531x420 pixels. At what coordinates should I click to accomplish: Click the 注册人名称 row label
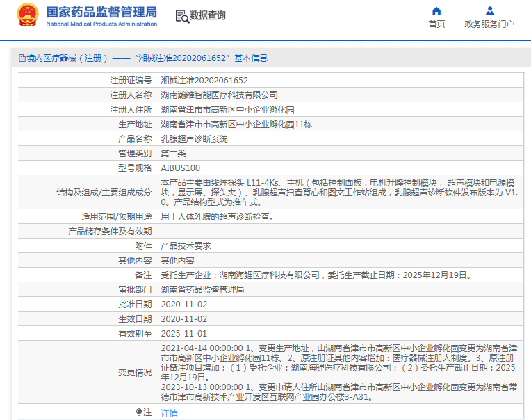click(131, 95)
